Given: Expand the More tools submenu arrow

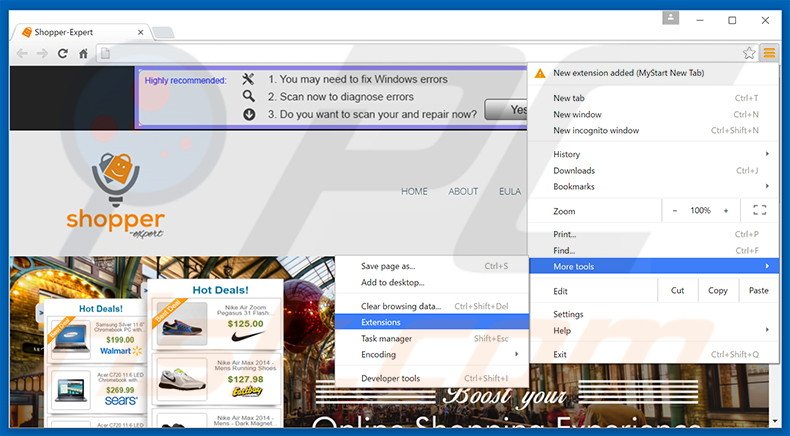Looking at the screenshot, I should pyautogui.click(x=767, y=266).
